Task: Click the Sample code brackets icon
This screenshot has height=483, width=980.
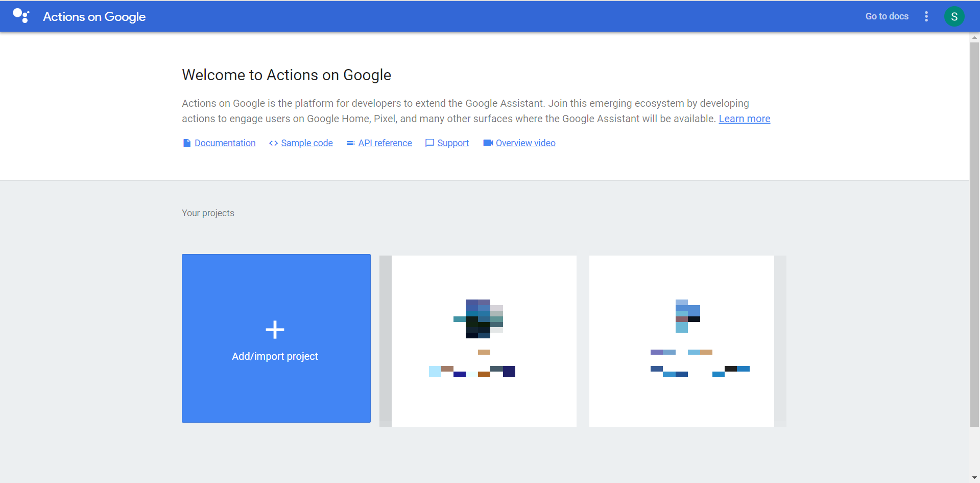Action: tap(273, 143)
